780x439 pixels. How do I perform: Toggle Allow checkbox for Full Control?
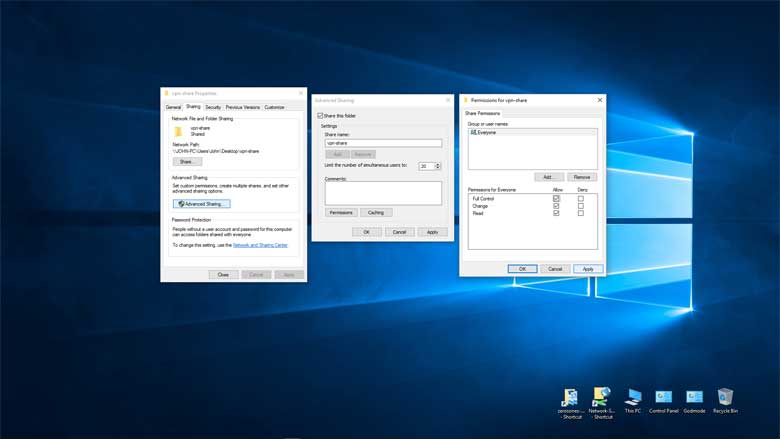[556, 199]
